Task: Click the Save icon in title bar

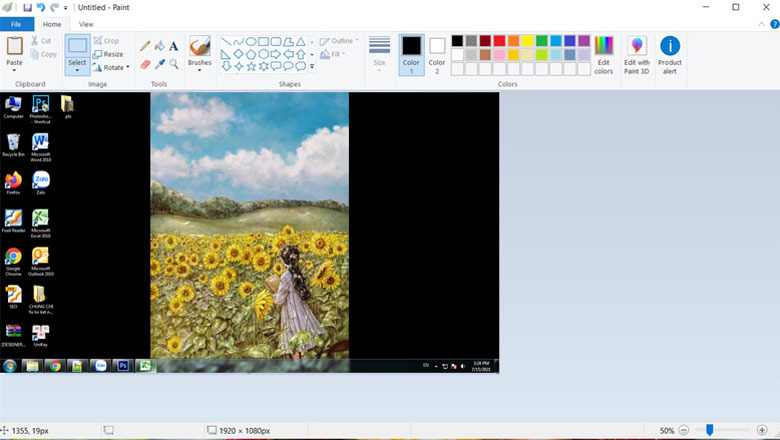Action: click(27, 7)
